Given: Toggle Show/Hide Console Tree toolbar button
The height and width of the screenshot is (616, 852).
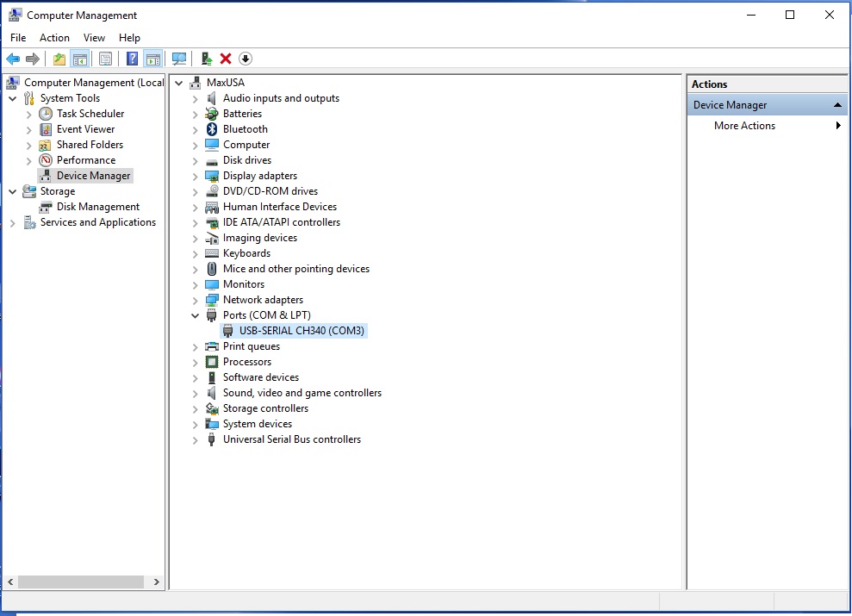Looking at the screenshot, I should 80,59.
